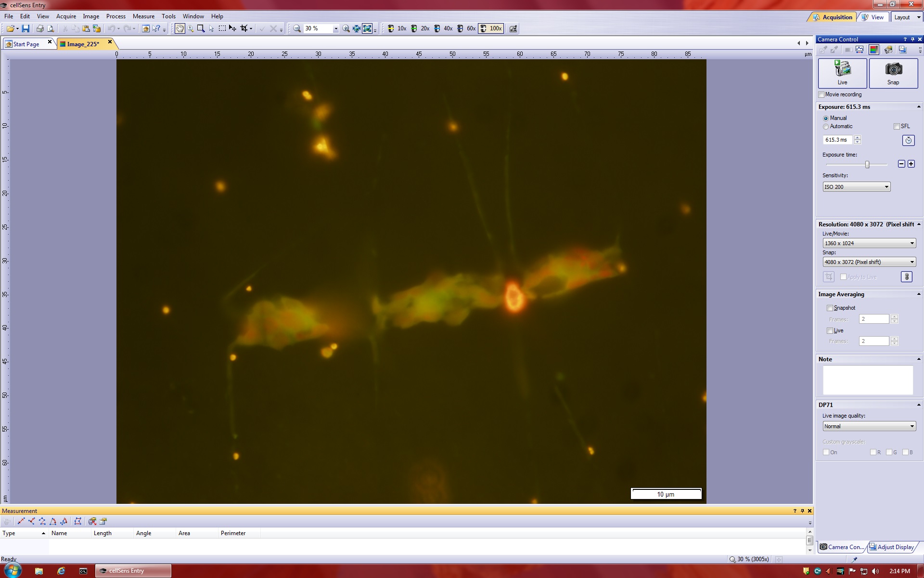Select the Crop tool in toolbar
The height and width of the screenshot is (578, 924).
pyautogui.click(x=244, y=29)
